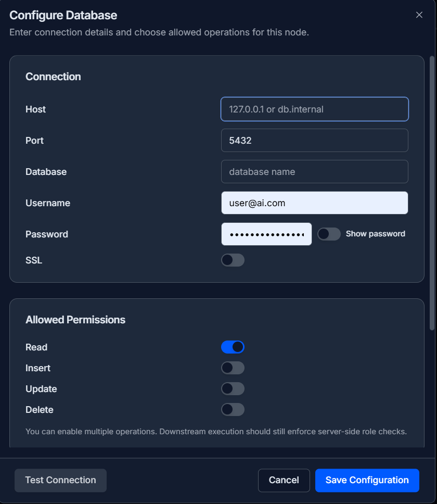Screen dimensions: 437x504
Task: Enable the Insert permission
Action: [x=233, y=368]
